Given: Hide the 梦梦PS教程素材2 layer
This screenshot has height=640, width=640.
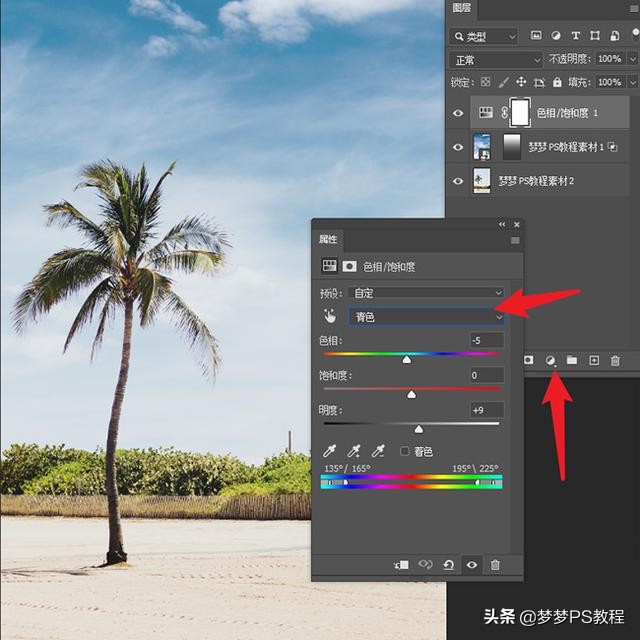Looking at the screenshot, I should click(458, 181).
